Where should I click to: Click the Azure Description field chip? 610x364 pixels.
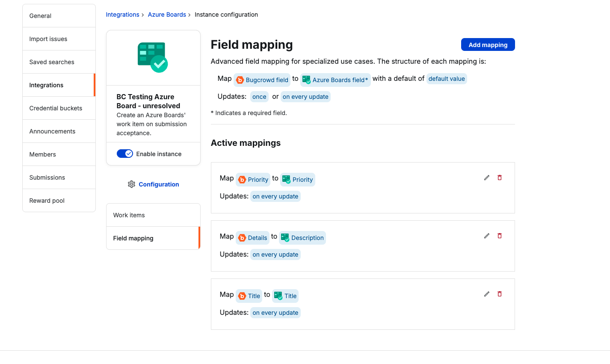[302, 238]
